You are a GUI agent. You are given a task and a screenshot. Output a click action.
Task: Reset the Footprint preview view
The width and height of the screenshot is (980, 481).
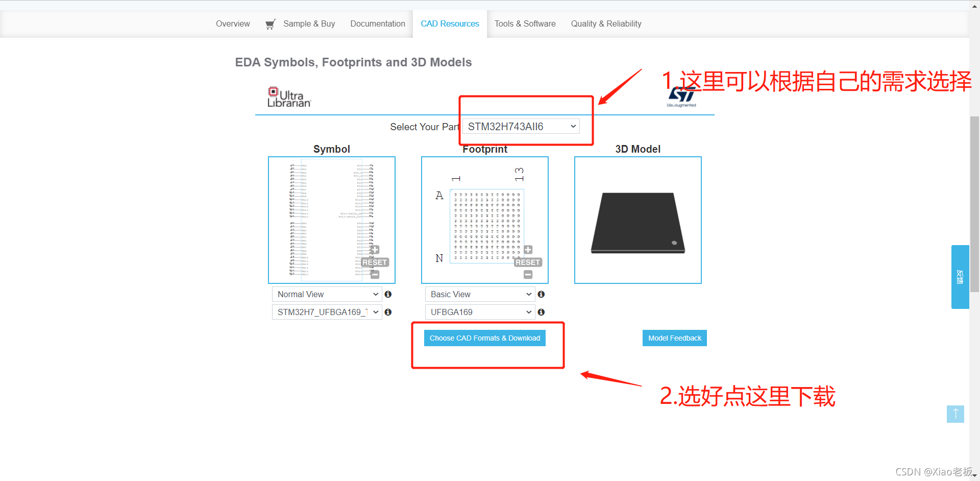click(528, 262)
